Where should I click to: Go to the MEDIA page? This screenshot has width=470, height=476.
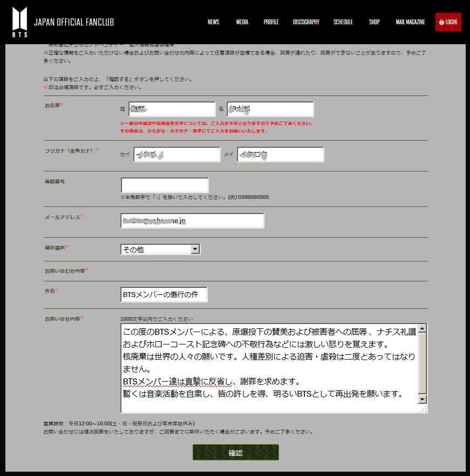[x=242, y=22]
